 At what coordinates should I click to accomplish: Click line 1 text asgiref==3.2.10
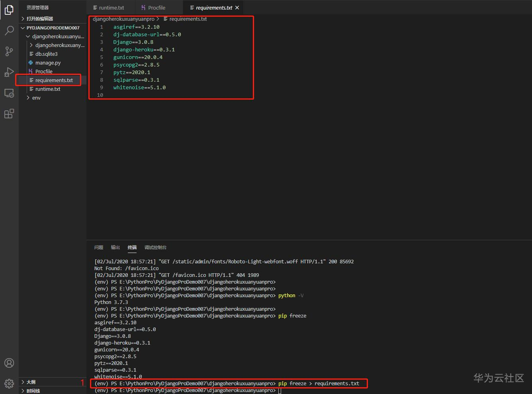click(136, 27)
